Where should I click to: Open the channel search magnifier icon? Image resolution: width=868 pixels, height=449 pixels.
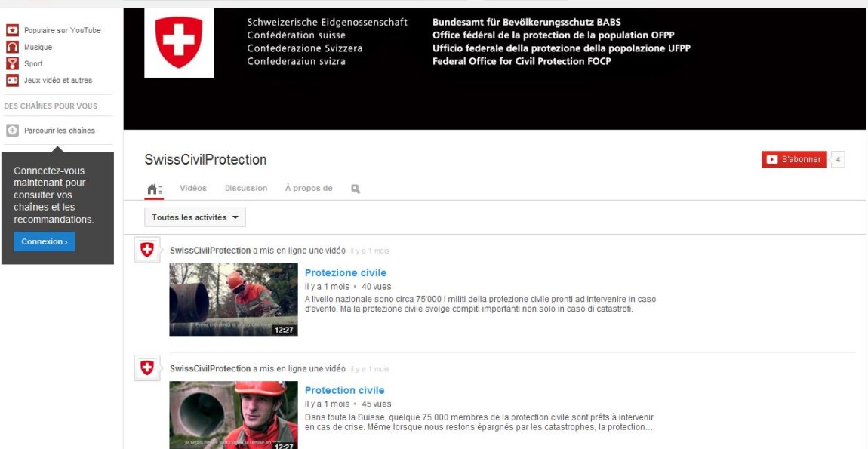(x=356, y=189)
